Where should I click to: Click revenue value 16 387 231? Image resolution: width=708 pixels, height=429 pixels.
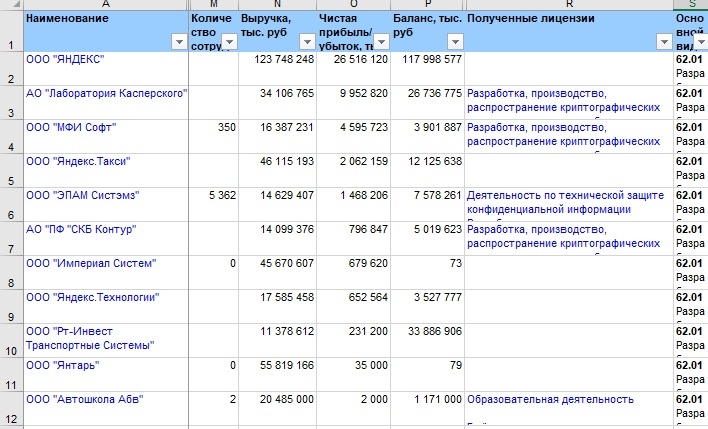pos(278,136)
